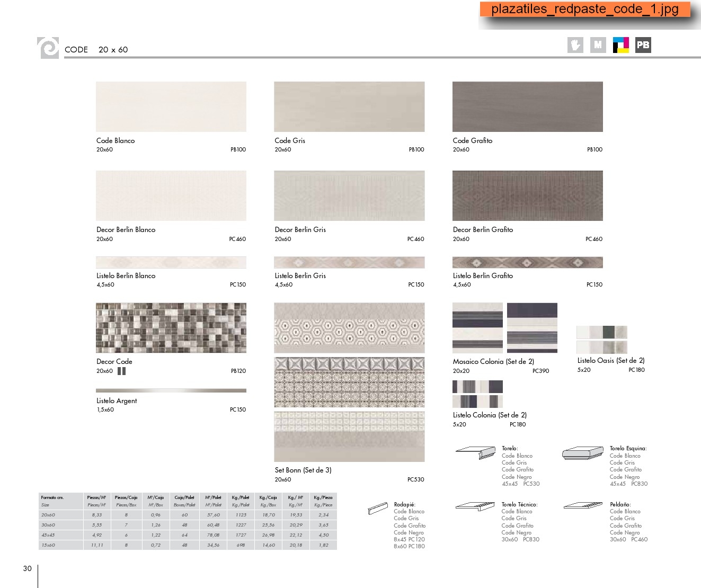Click the '20x60' row in the size table
701x588 pixels.
click(x=188, y=515)
